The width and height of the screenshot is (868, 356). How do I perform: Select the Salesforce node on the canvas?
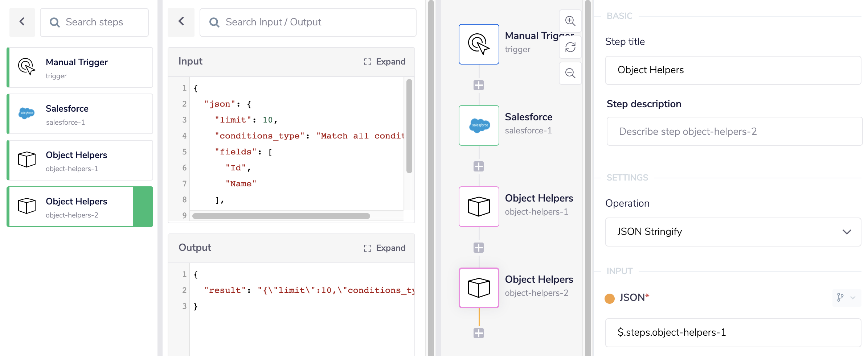point(479,125)
